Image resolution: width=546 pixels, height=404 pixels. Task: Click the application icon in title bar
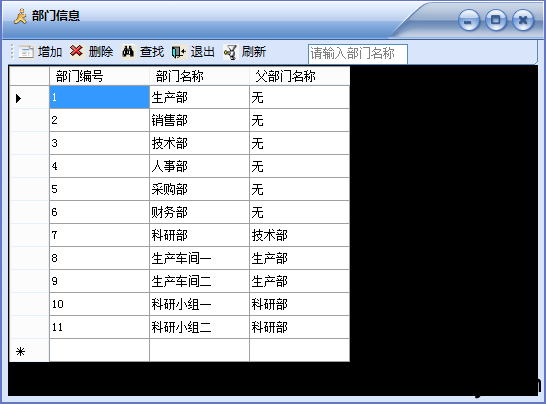point(20,16)
